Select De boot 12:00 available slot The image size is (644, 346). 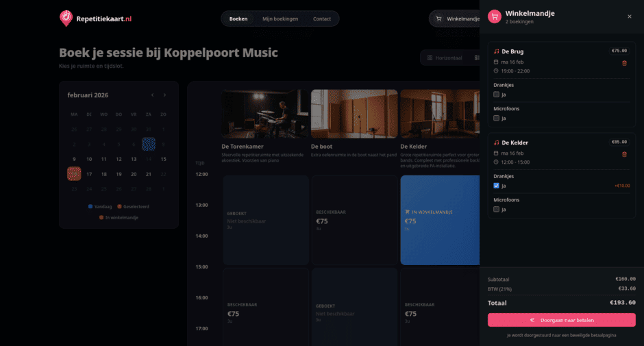coord(354,220)
